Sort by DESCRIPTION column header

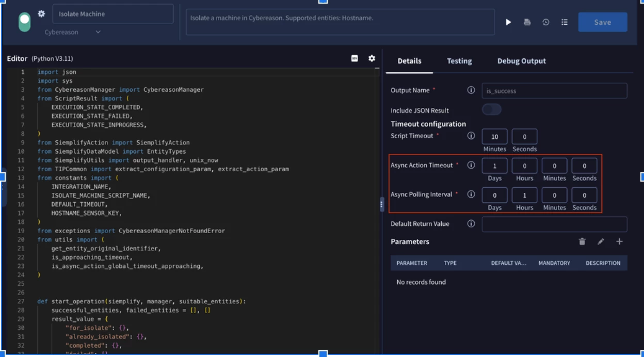[603, 263]
